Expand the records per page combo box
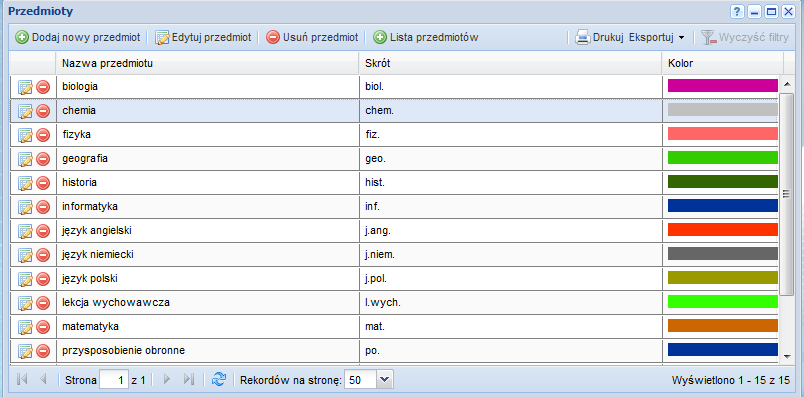The image size is (804, 397). click(x=384, y=380)
